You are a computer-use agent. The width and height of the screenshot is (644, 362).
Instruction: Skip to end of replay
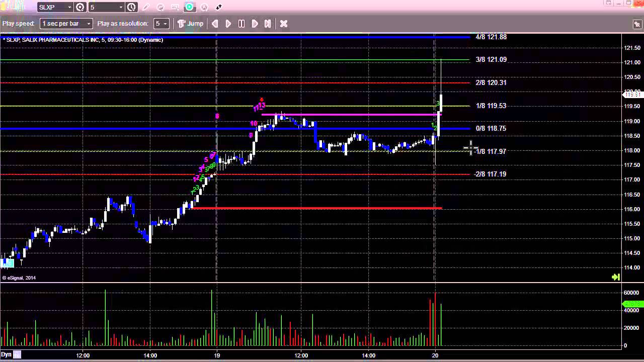[268, 24]
